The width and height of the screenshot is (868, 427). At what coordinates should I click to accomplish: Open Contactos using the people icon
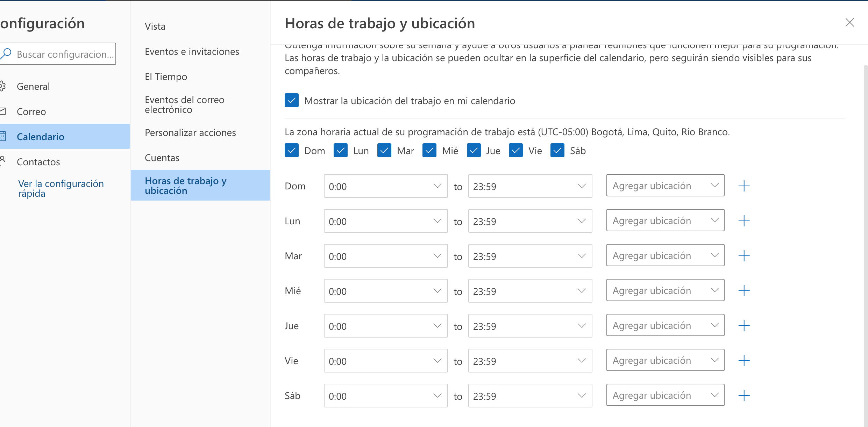pos(3,161)
